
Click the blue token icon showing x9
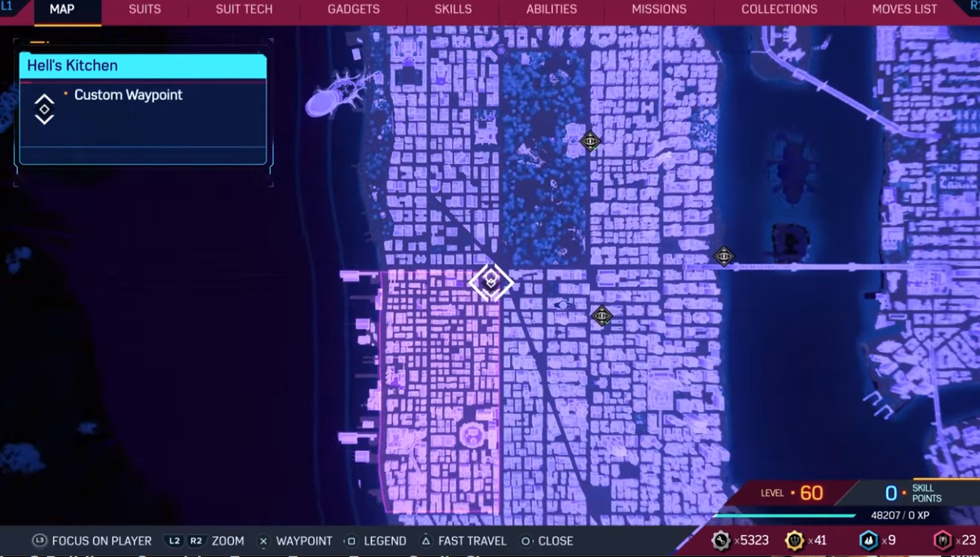[x=868, y=540]
